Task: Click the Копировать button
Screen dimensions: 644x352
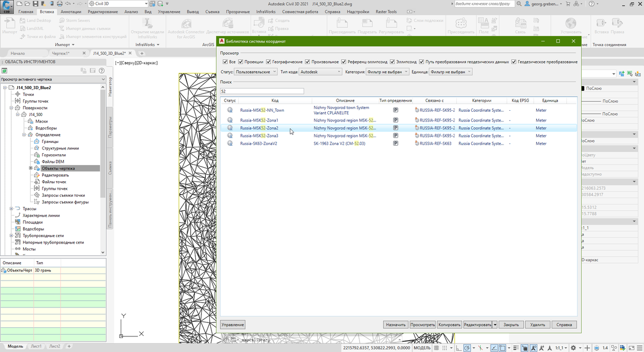Action: (x=449, y=325)
